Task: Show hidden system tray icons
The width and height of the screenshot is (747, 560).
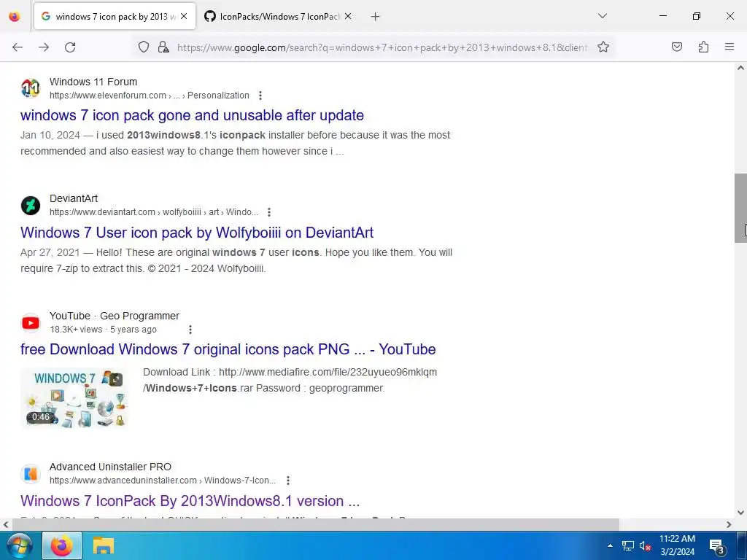Action: pos(610,545)
